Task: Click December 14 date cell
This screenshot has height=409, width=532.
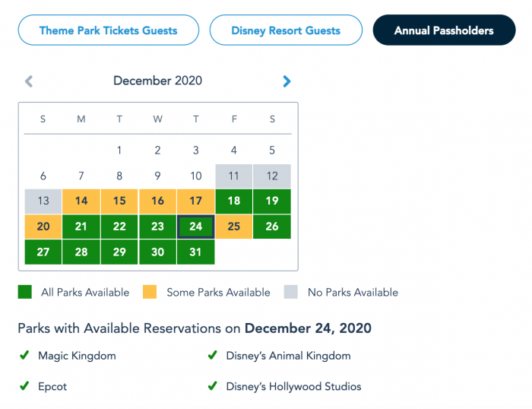Action: tap(81, 201)
